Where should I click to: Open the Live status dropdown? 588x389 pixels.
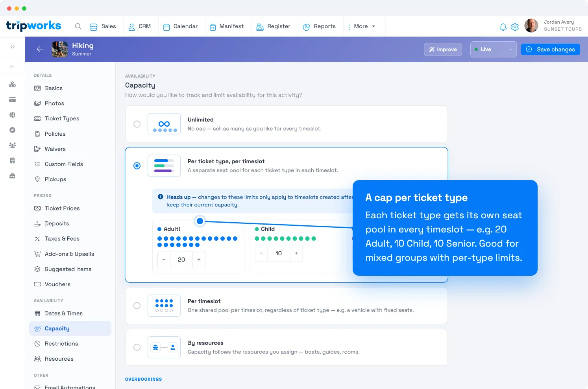tap(494, 50)
